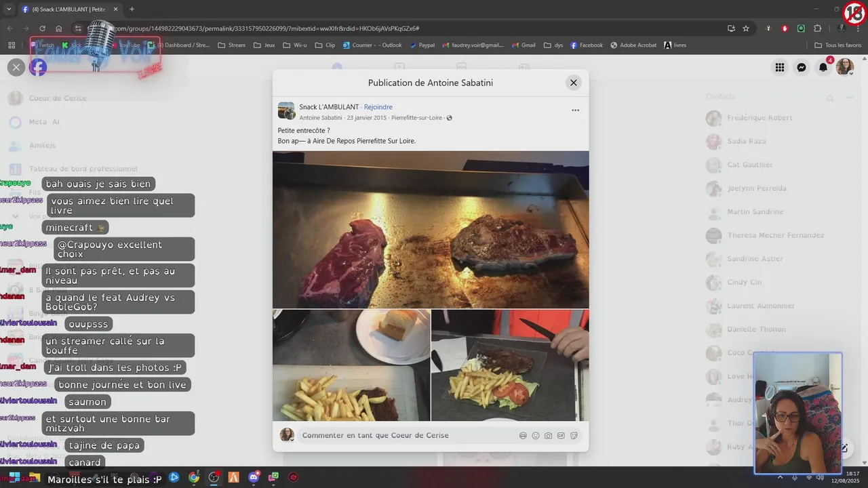
Task: Expand the Tous les favoris folder
Action: point(837,45)
